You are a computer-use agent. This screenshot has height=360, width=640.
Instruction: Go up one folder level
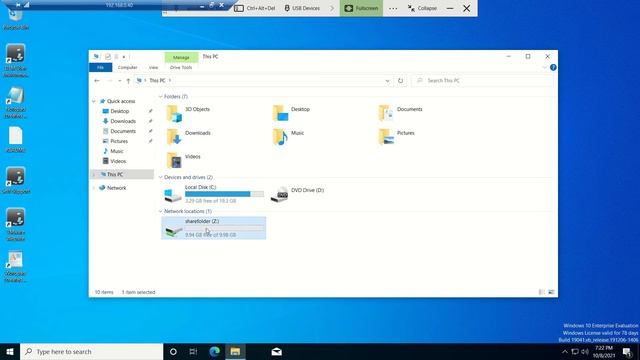click(x=128, y=81)
